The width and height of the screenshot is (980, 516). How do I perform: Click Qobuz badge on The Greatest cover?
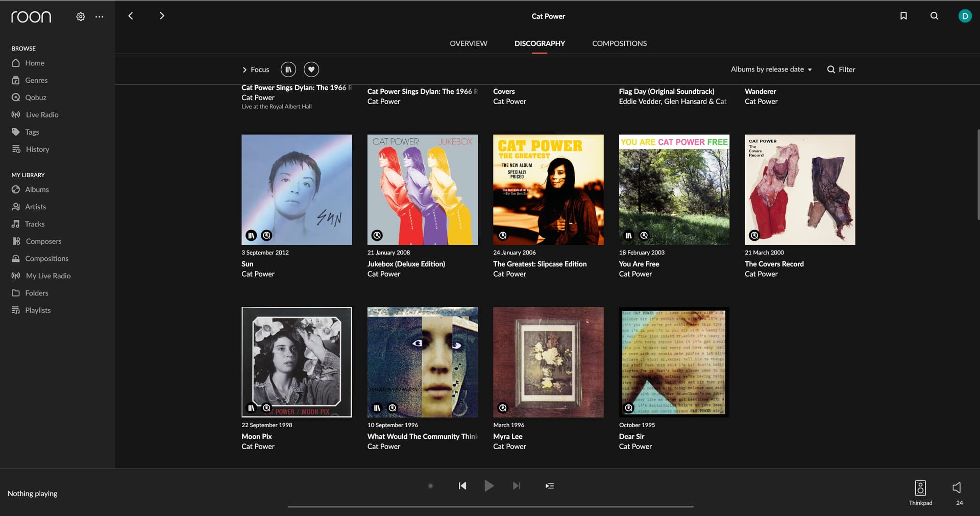[x=503, y=235]
